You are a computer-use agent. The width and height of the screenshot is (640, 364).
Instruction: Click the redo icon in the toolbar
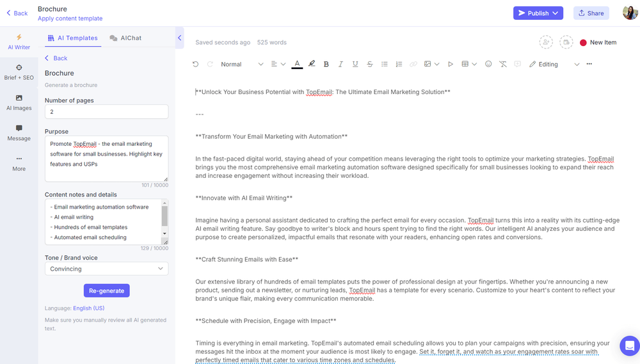pyautogui.click(x=210, y=64)
